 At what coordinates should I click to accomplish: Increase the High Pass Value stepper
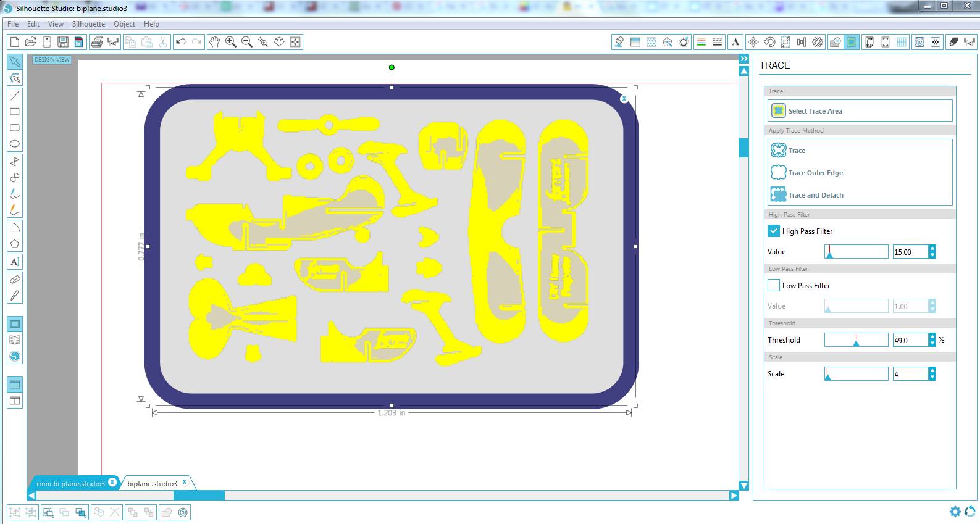[x=932, y=248]
